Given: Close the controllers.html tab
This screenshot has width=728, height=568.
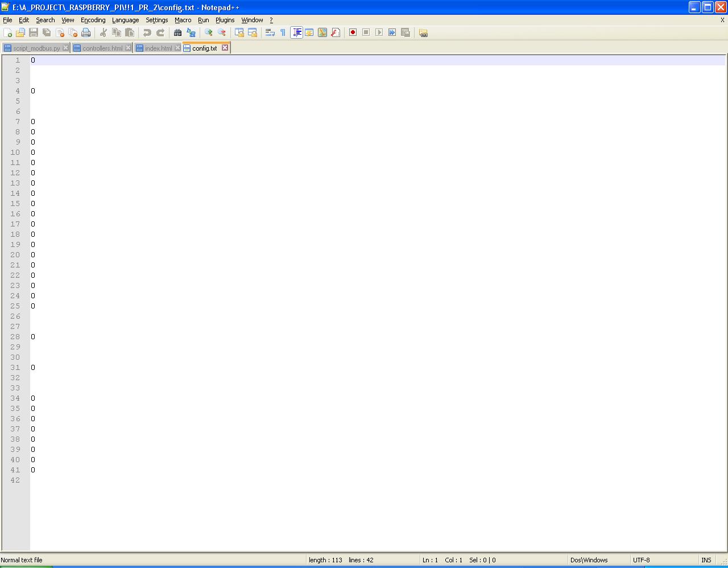Looking at the screenshot, I should (128, 48).
